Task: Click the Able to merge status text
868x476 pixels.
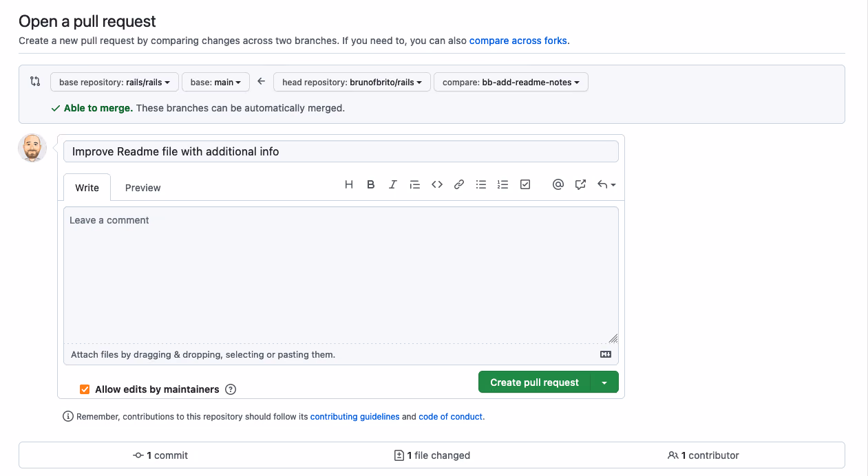Action: tap(98, 108)
